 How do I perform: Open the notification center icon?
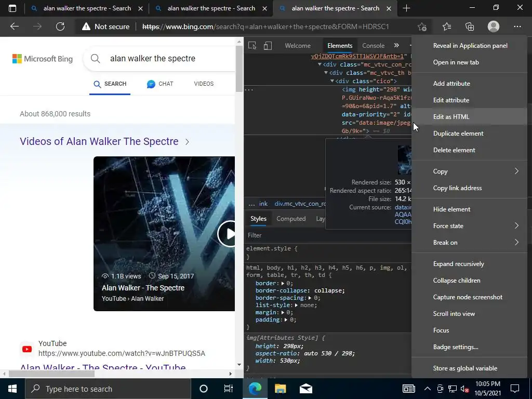515,389
